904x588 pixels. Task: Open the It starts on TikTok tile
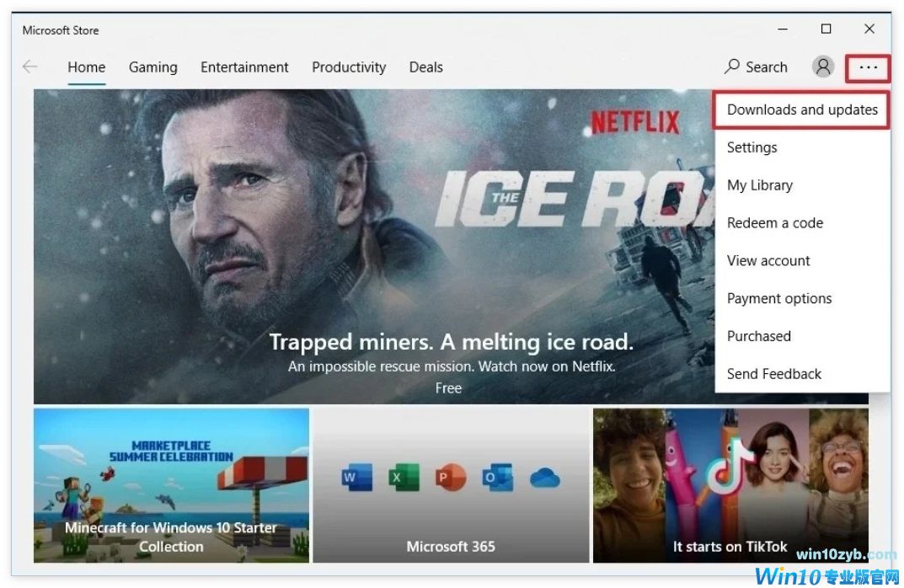[730, 485]
